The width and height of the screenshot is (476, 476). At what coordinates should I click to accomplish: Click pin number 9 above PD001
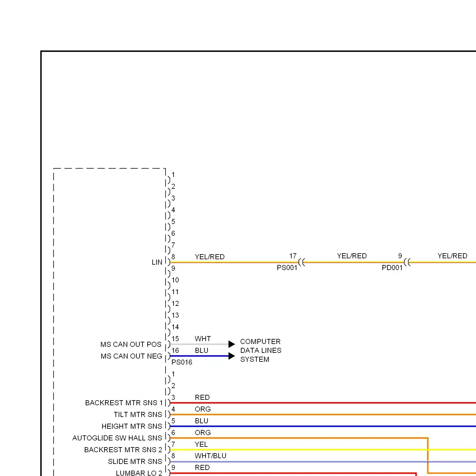[x=400, y=256]
